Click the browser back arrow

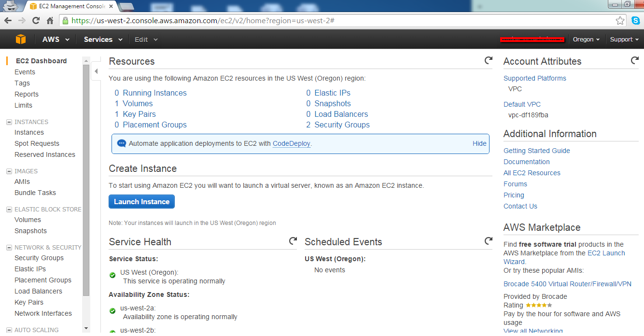pos(8,20)
